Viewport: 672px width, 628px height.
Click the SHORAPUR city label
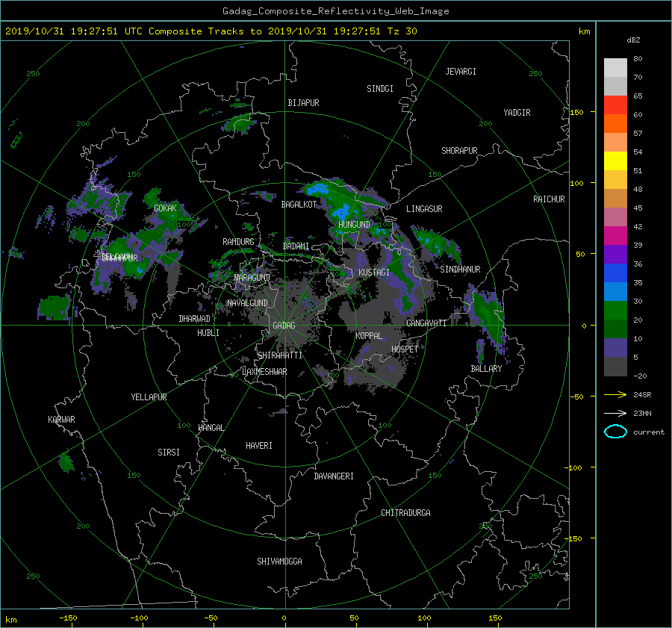coord(459,151)
